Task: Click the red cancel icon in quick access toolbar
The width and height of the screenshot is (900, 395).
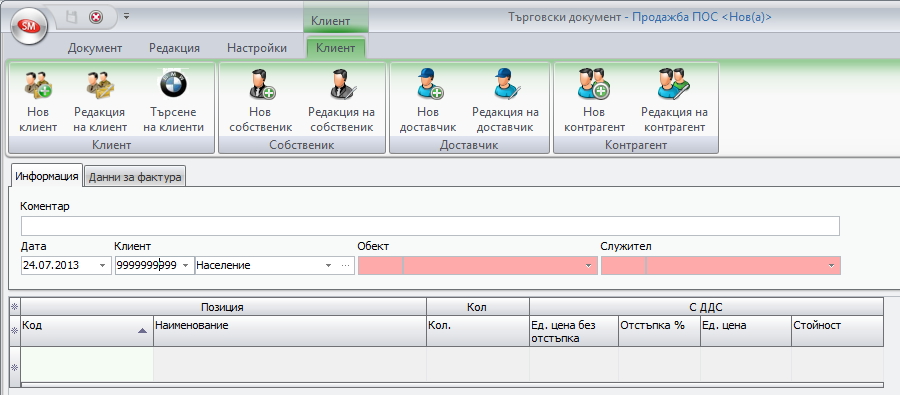Action: (x=96, y=17)
